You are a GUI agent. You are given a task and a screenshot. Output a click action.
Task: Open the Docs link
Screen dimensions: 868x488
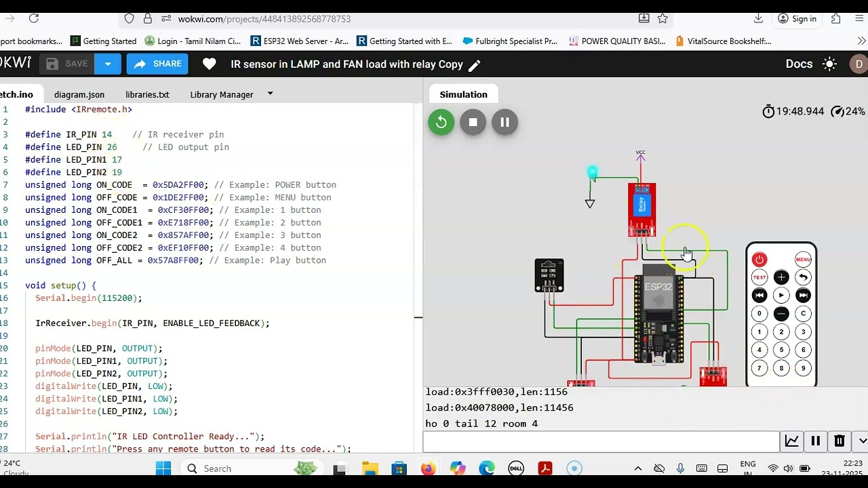coord(799,64)
